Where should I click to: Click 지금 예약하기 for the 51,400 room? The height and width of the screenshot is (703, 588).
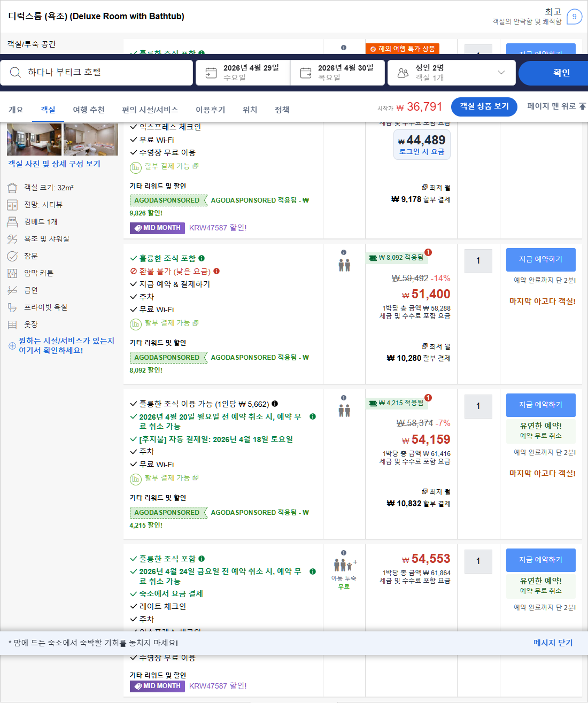click(540, 260)
